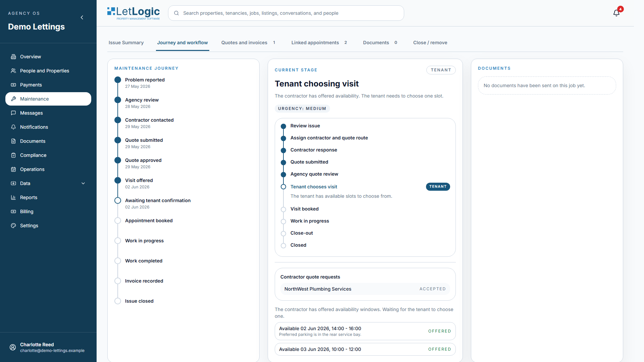Image resolution: width=644 pixels, height=362 pixels.
Task: Open the top bar notification bell
Action: coord(616,13)
